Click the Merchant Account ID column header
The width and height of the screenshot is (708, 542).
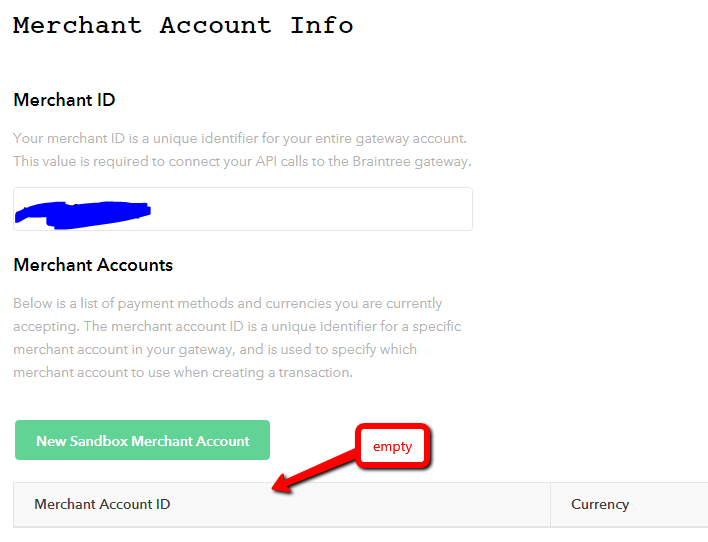click(102, 504)
